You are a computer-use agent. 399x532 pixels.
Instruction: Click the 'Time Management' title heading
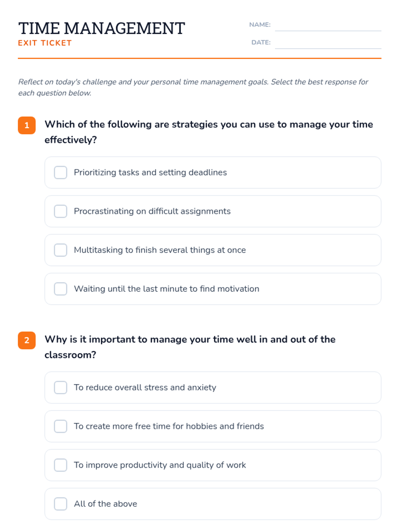click(101, 29)
